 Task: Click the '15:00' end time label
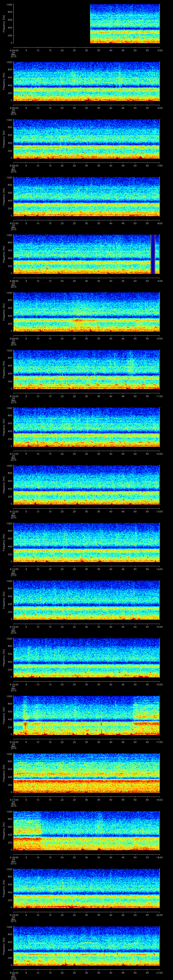pyautogui.click(x=159, y=627)
